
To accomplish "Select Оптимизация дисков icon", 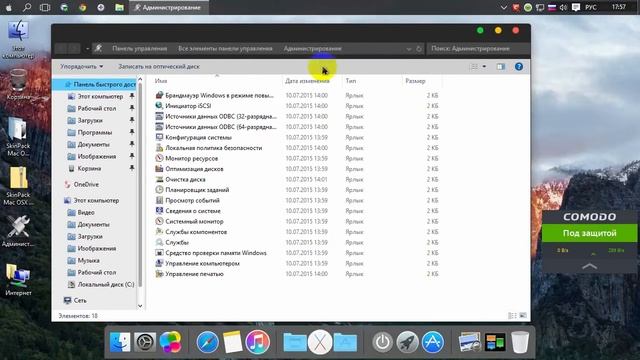I will 159,169.
